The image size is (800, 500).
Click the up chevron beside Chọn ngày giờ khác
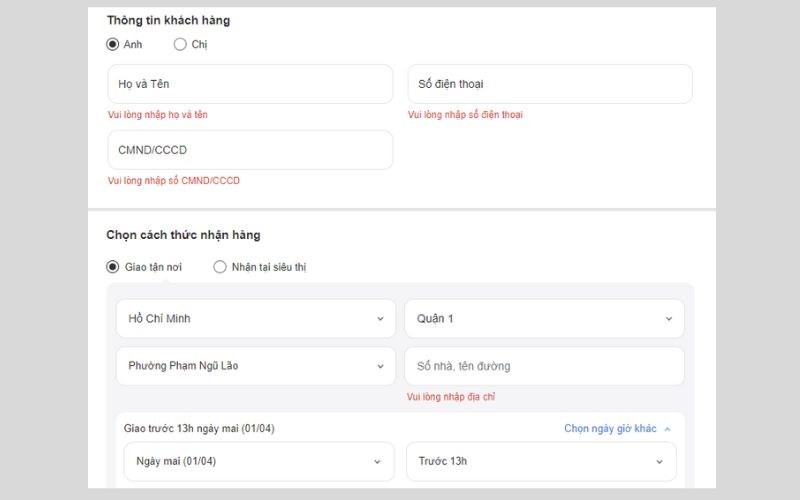click(x=668, y=429)
